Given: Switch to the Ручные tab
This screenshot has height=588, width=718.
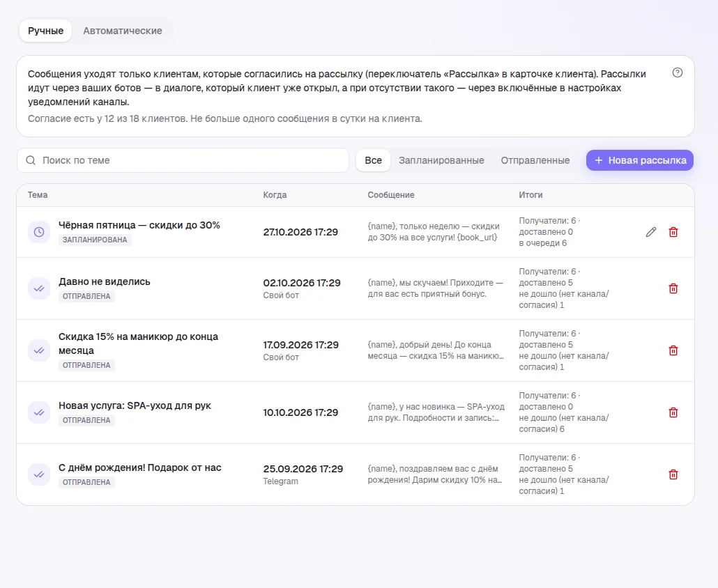Looking at the screenshot, I should point(45,31).
